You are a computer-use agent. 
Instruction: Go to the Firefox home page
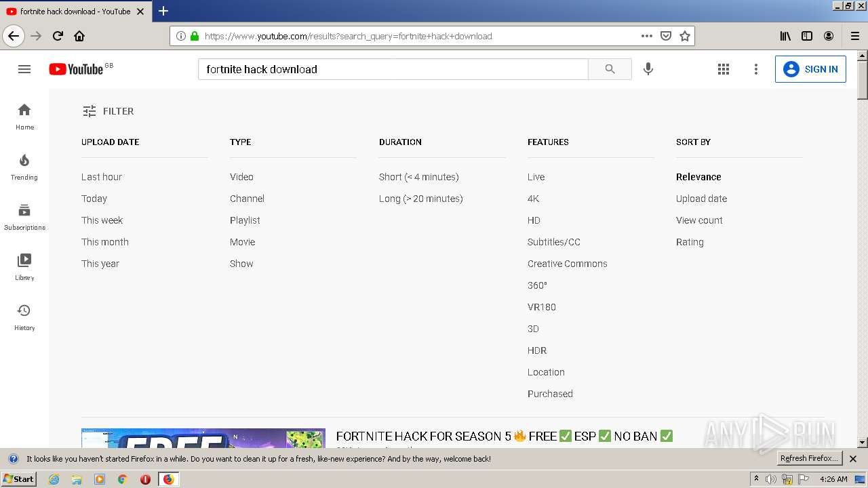[x=79, y=36]
